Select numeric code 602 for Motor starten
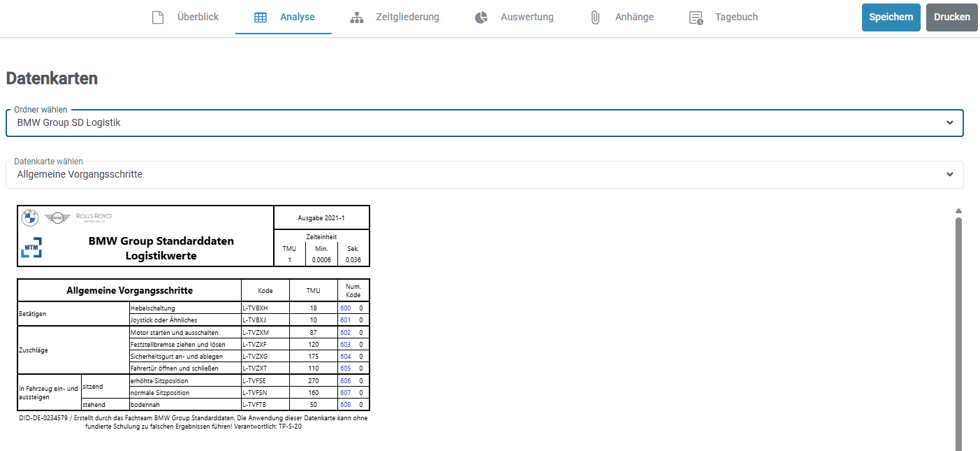980x451 pixels. 345,333
